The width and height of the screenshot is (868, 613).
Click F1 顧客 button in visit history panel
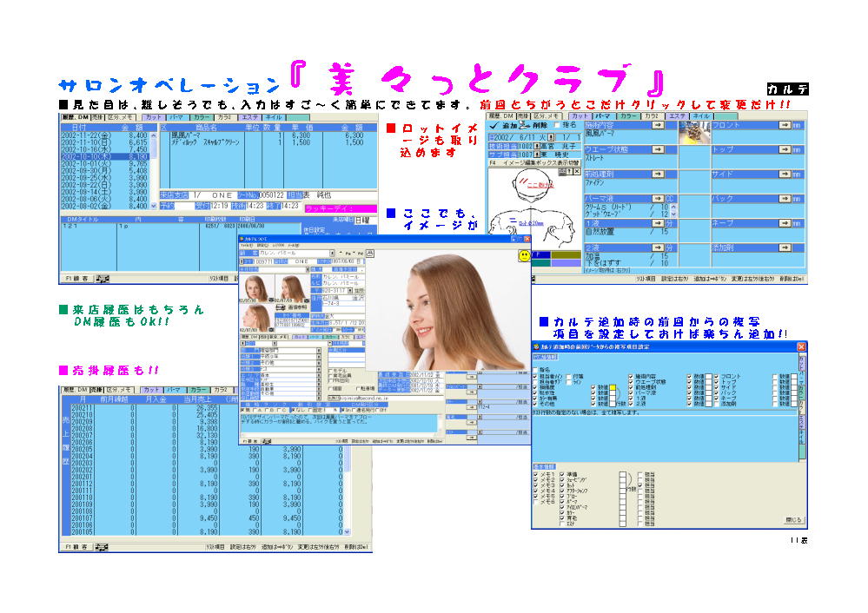pos(77,279)
